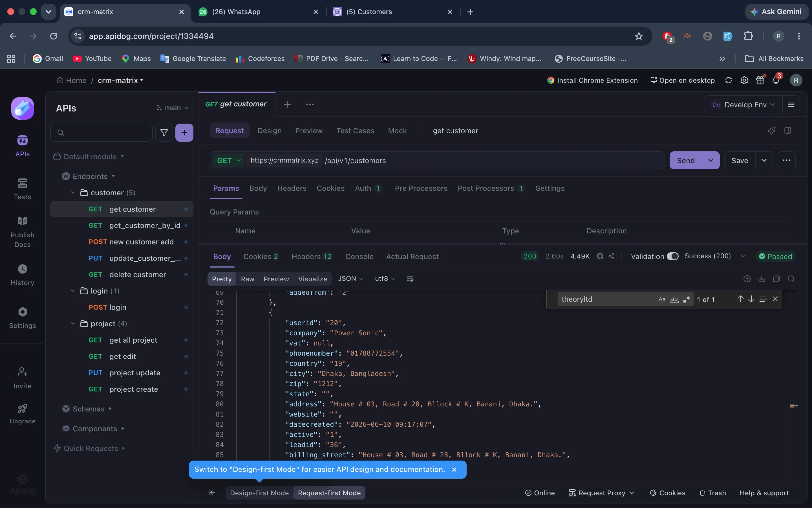Click the Save button
The height and width of the screenshot is (508, 812).
pyautogui.click(x=740, y=161)
